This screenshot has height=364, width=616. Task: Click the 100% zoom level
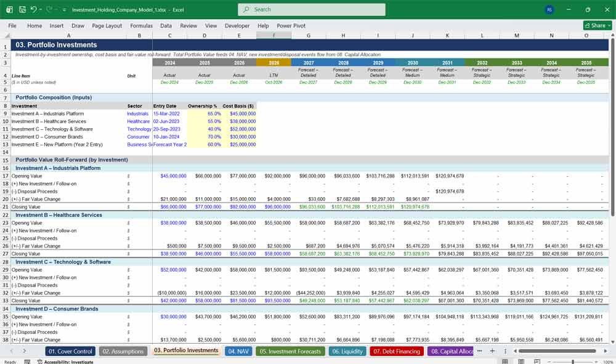click(x=608, y=362)
